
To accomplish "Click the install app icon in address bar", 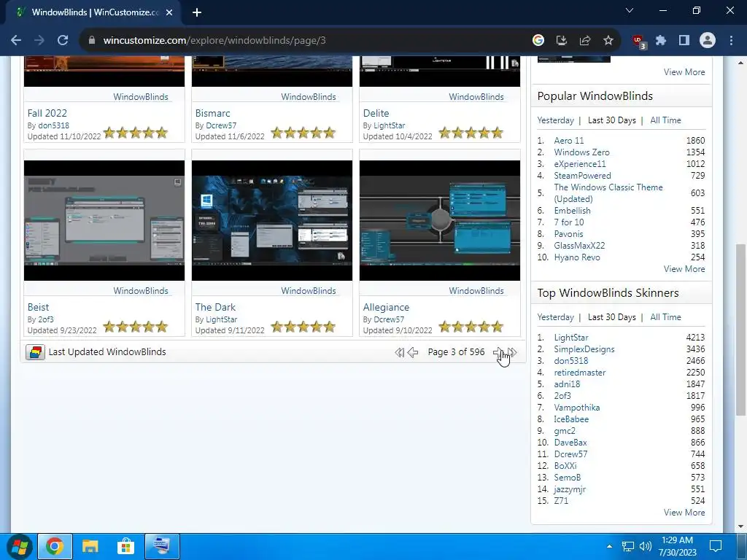I will [x=561, y=41].
